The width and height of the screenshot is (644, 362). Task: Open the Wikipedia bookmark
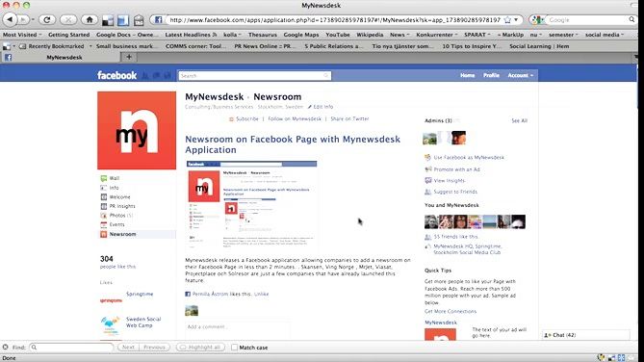point(370,35)
